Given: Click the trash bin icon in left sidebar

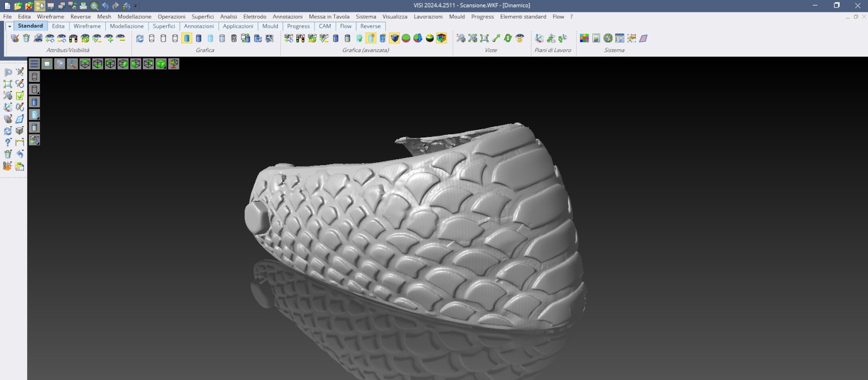Looking at the screenshot, I should pos(8,154).
